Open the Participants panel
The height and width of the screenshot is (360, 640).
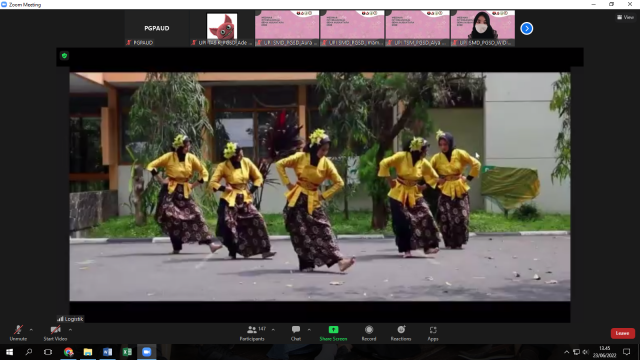click(x=252, y=333)
